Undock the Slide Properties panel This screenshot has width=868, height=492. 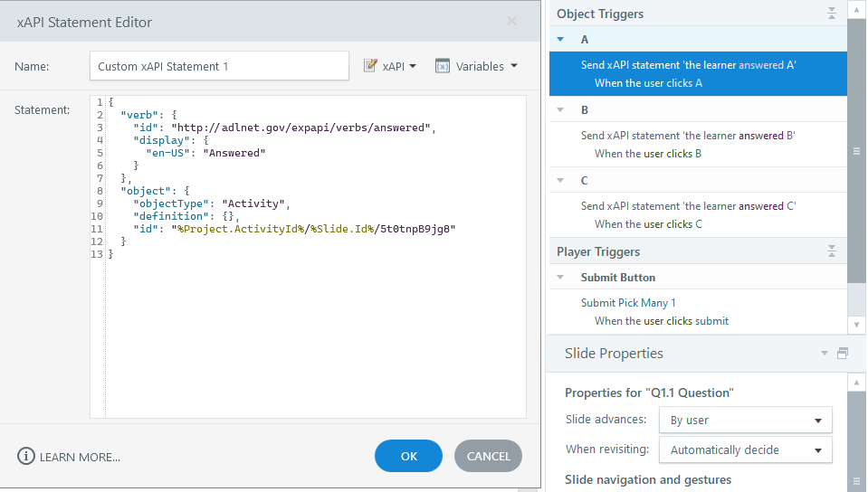tap(842, 354)
